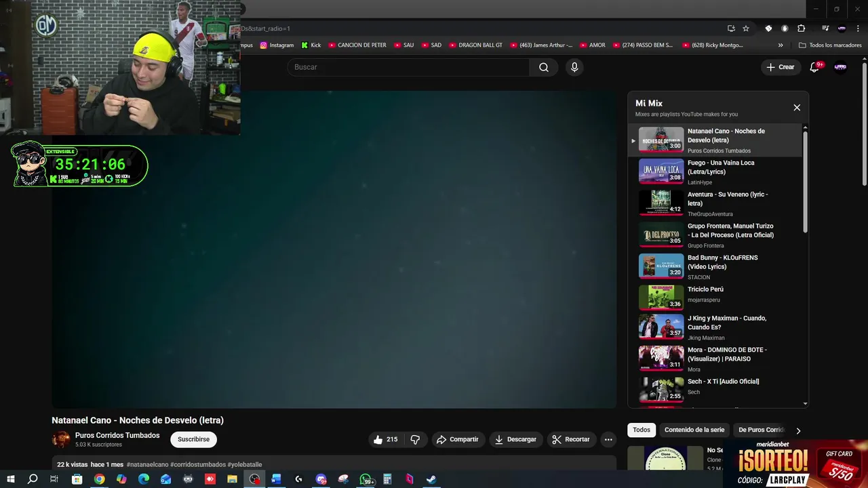
Task: Click the Compartir button
Action: (458, 439)
